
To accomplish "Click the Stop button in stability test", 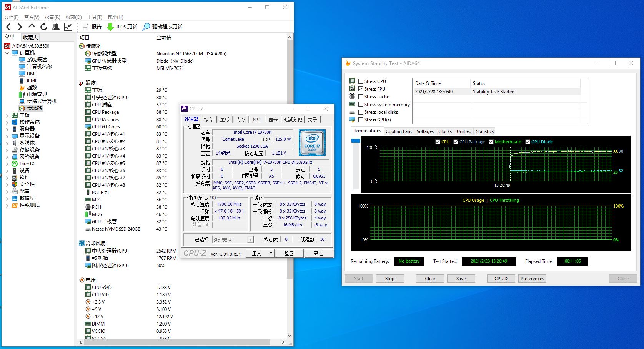I will 389,279.
